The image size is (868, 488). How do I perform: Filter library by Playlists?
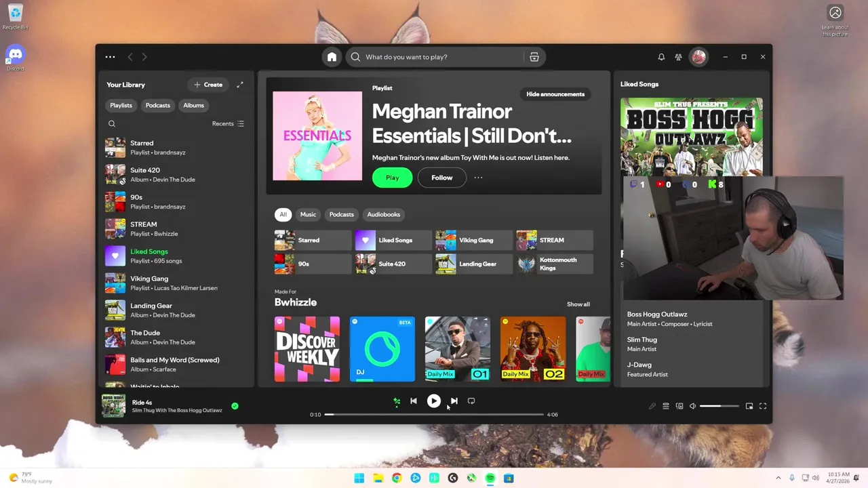(121, 105)
